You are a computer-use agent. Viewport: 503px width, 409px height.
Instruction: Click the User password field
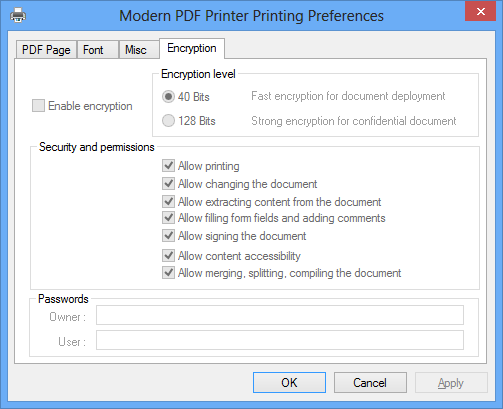[280, 340]
